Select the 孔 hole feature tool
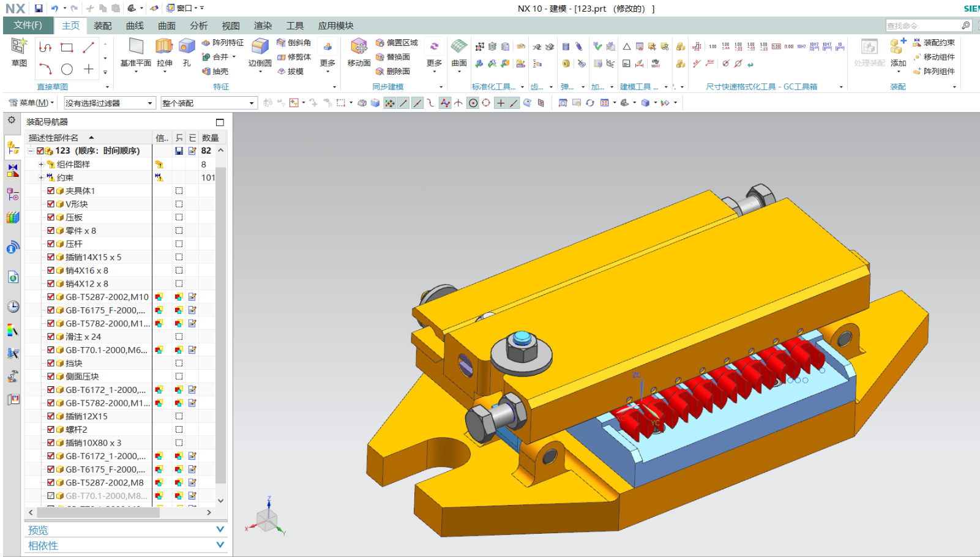The width and height of the screenshot is (980, 557). tap(187, 47)
